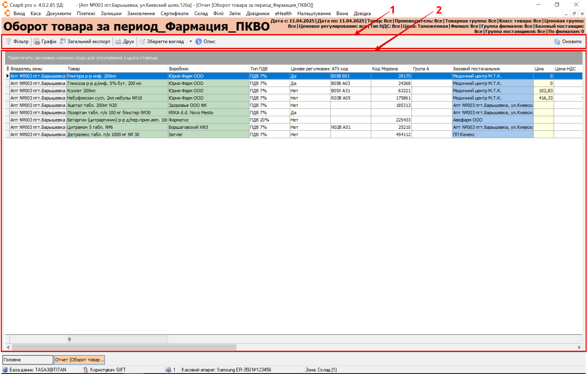The height and width of the screenshot is (374, 588).
Task: Click the Filter funnel icon
Action: (x=9, y=41)
